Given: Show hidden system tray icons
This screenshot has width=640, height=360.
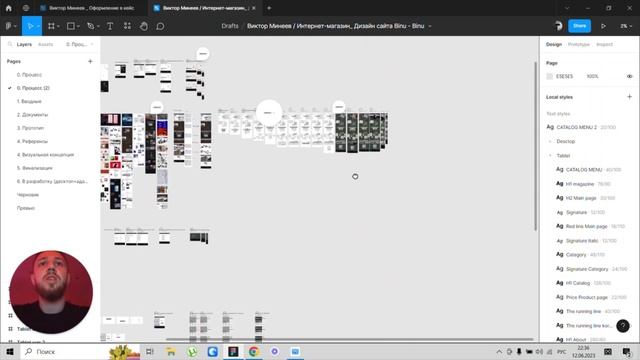Looking at the screenshot, I should 499,351.
